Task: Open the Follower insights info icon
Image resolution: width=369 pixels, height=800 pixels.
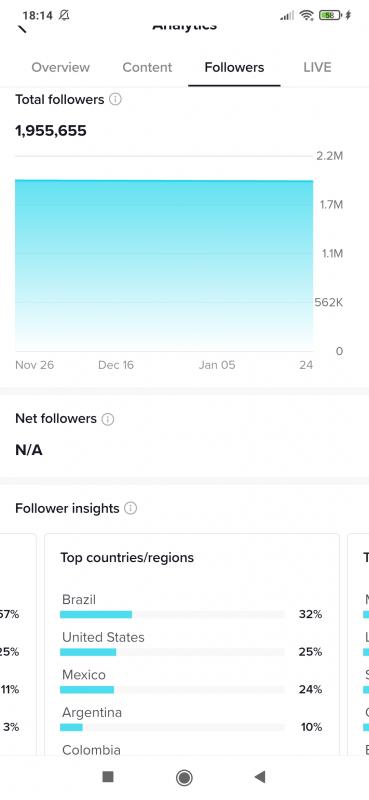Action: (x=131, y=509)
